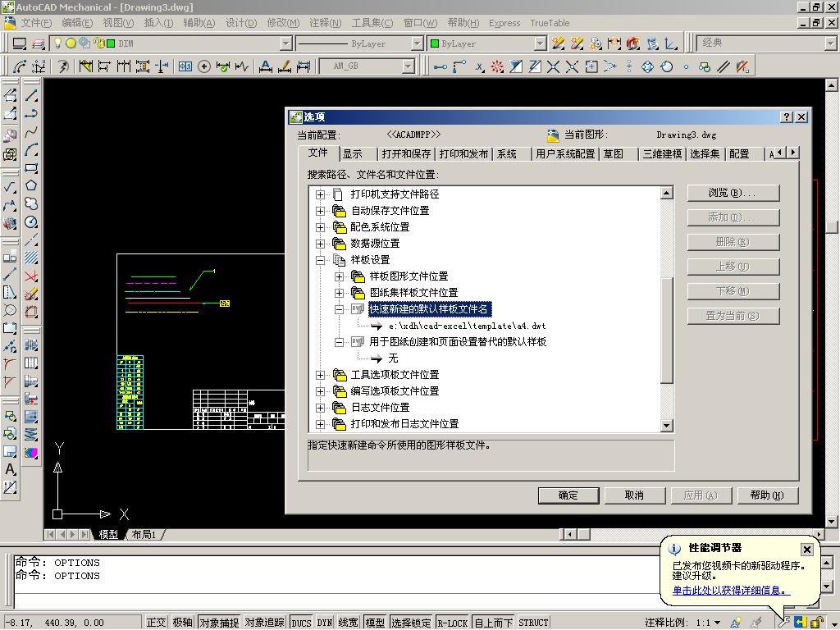This screenshot has height=630, width=840.
Task: Click the Text Style A icon in dimension toolbar
Action: 265,66
